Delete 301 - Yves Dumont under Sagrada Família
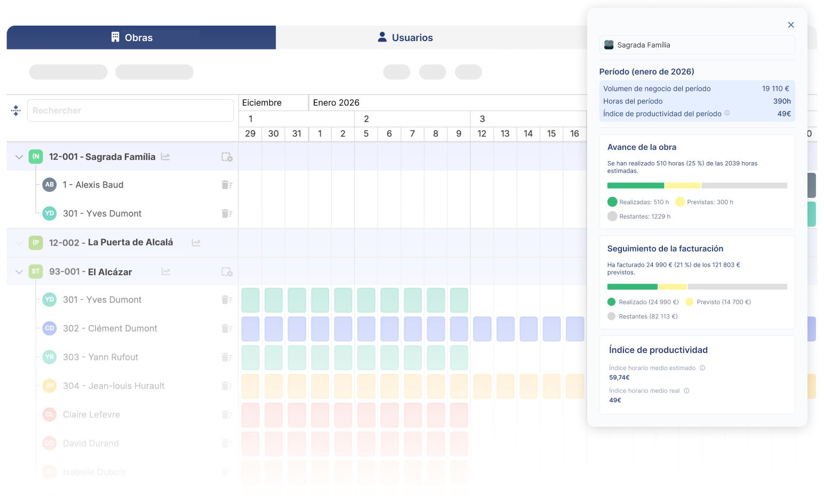The width and height of the screenshot is (824, 504). coord(227,213)
